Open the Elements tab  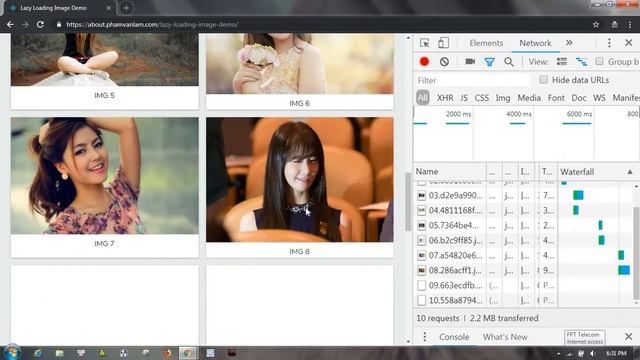(486, 43)
